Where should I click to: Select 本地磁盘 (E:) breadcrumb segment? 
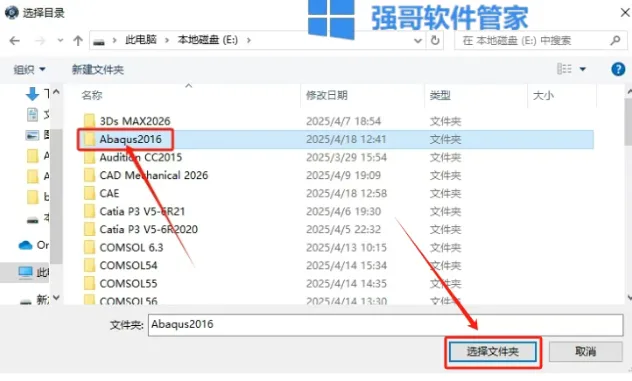[208, 40]
